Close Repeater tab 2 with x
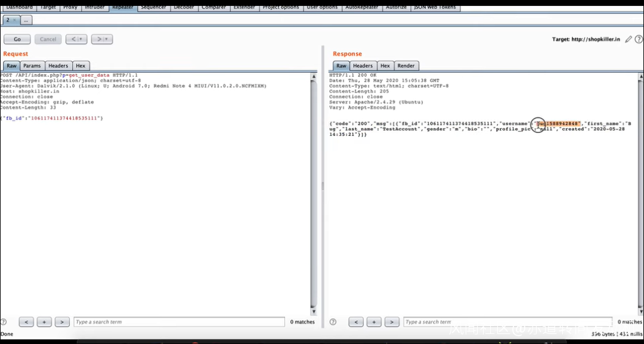Viewport: 644px width, 344px height. point(15,20)
